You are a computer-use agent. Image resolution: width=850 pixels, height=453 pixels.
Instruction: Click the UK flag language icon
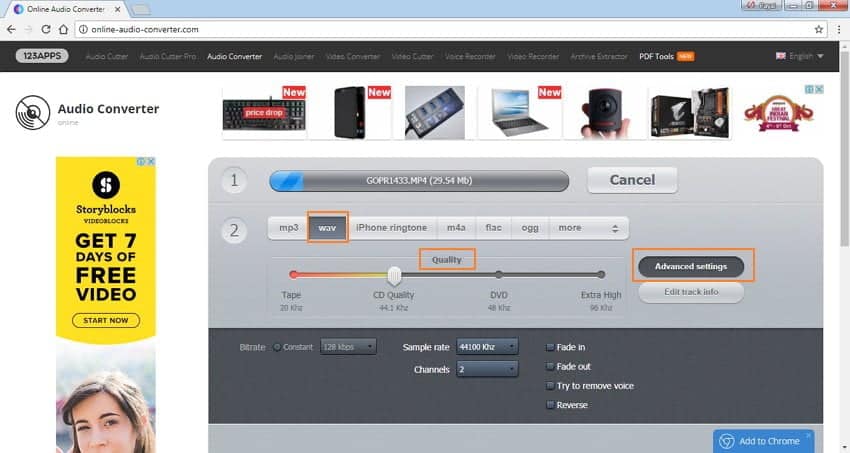tap(781, 56)
